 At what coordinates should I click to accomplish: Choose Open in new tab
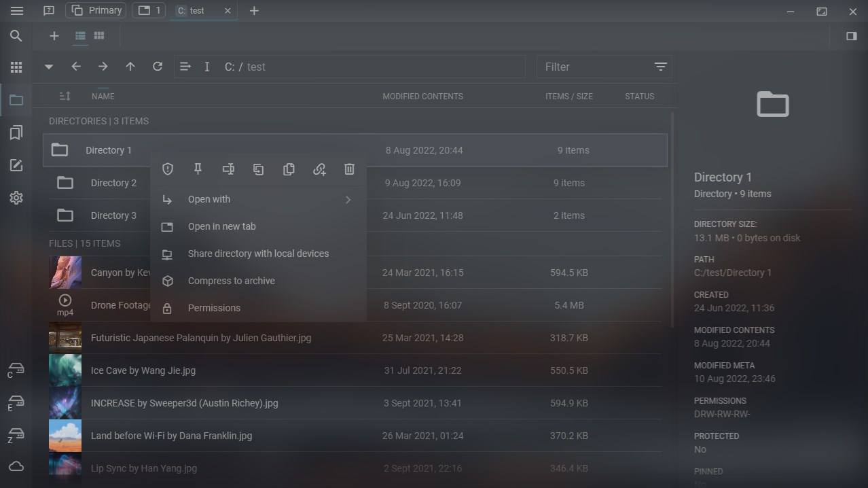258,226
